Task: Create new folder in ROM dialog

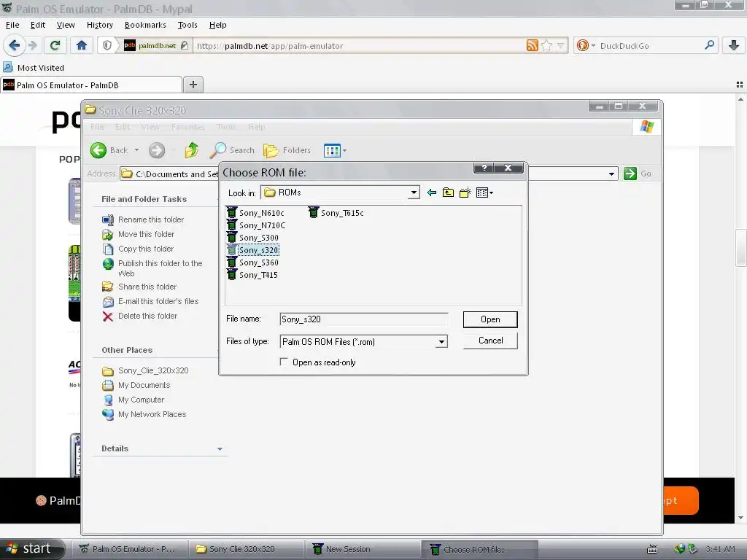Action: pyautogui.click(x=465, y=192)
